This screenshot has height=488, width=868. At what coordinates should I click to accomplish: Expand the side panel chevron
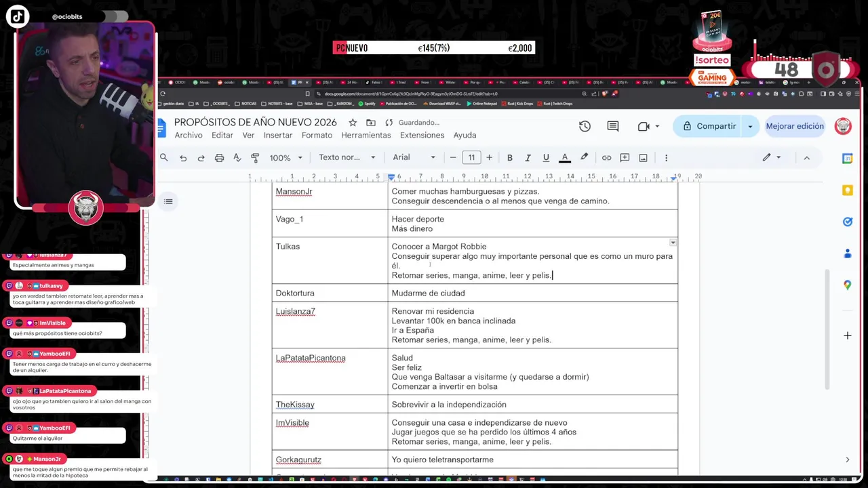click(847, 460)
